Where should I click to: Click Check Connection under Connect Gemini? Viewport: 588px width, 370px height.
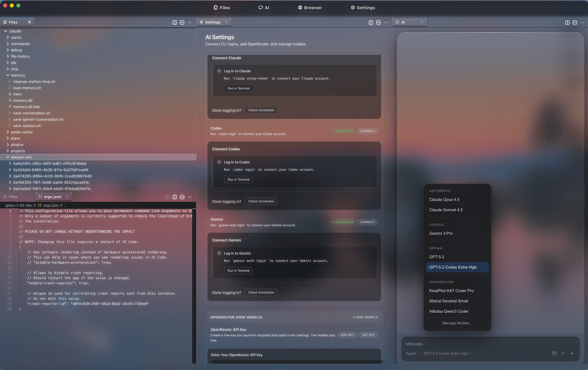point(261,292)
